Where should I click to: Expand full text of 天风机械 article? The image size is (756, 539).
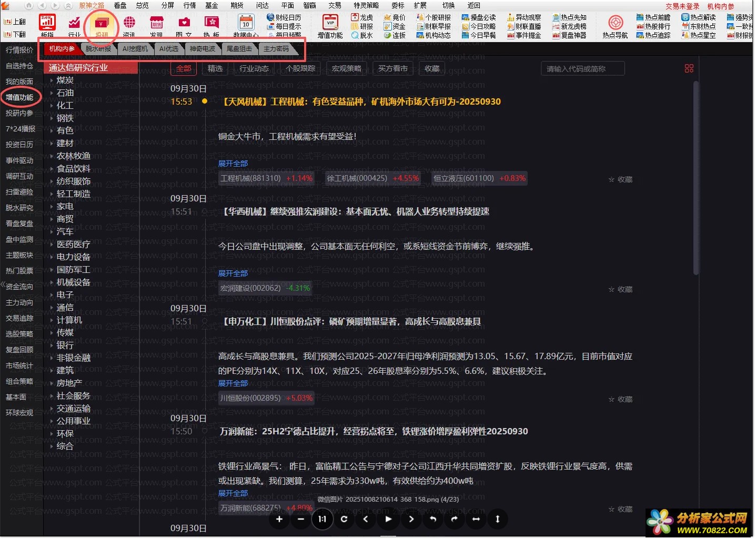pos(233,164)
